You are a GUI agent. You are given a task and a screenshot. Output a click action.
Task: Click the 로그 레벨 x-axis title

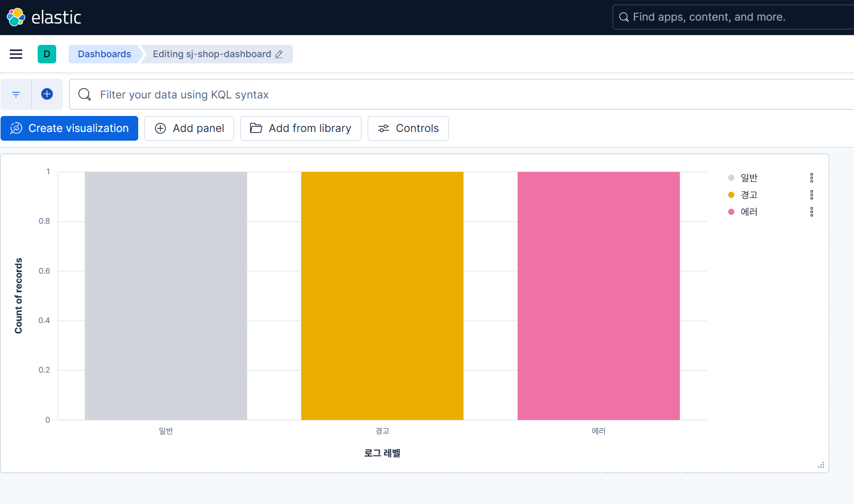382,453
